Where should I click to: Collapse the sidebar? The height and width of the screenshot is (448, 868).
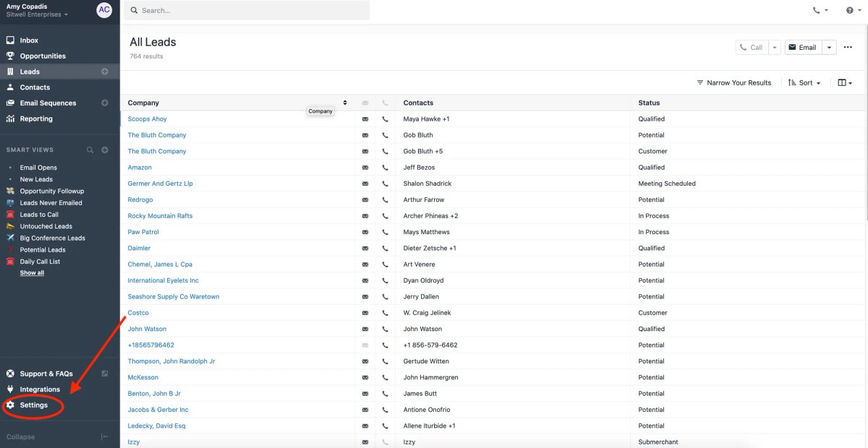tap(58, 436)
